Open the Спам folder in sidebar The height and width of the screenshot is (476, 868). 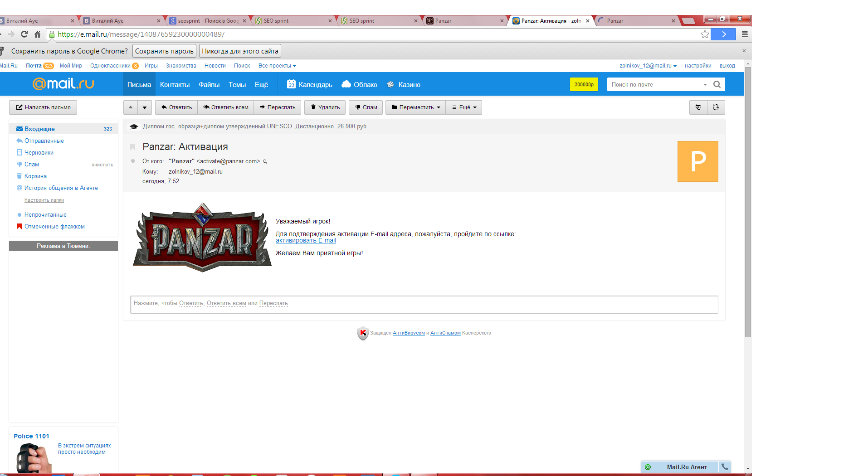32,164
